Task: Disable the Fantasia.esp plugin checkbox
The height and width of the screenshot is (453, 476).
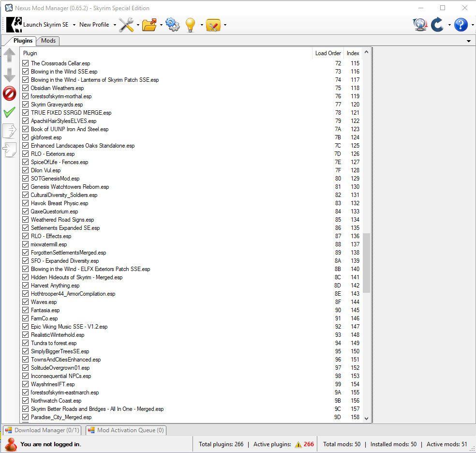Action: click(x=26, y=310)
